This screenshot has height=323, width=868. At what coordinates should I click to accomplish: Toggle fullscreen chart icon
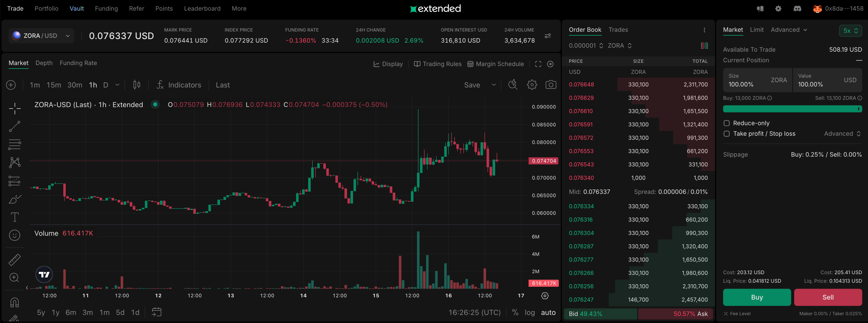(538, 64)
